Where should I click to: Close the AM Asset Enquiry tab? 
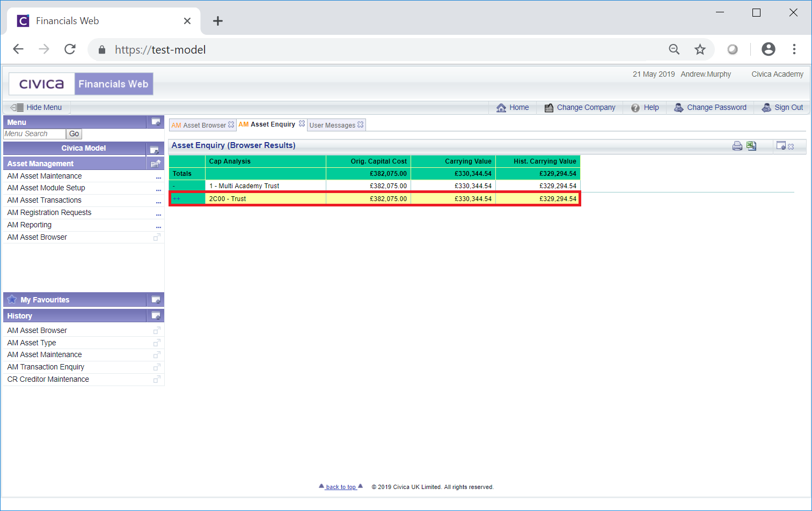302,123
